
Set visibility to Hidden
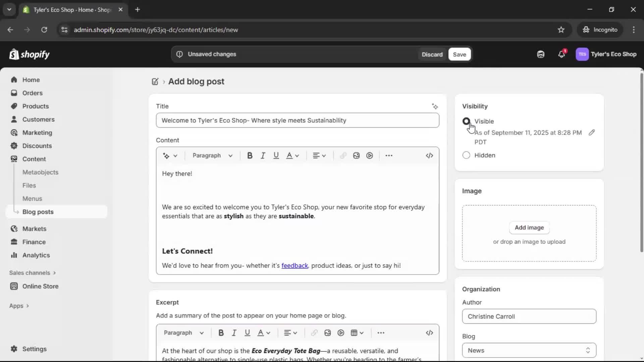pos(466,155)
